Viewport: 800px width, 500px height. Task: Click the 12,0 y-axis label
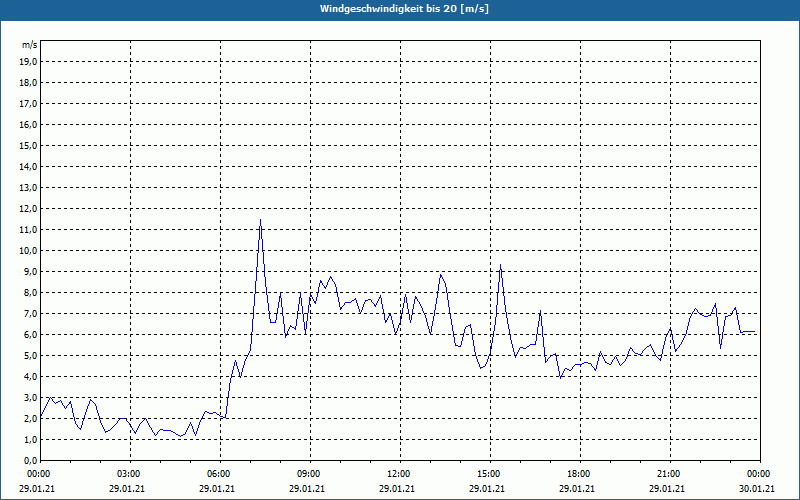point(28,208)
